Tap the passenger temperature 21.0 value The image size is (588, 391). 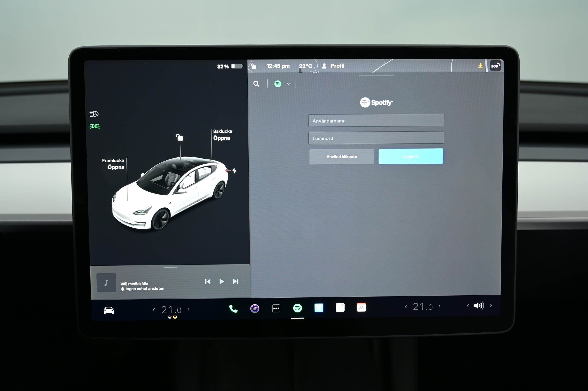423,306
